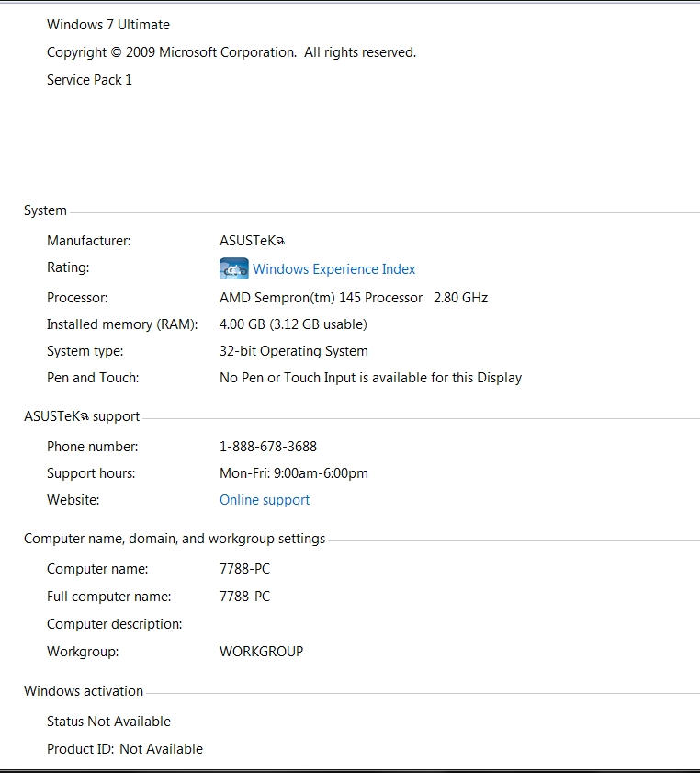Click the '4.00 GB (3.12 GB usable)' value
700x773 pixels.
pyautogui.click(x=294, y=324)
